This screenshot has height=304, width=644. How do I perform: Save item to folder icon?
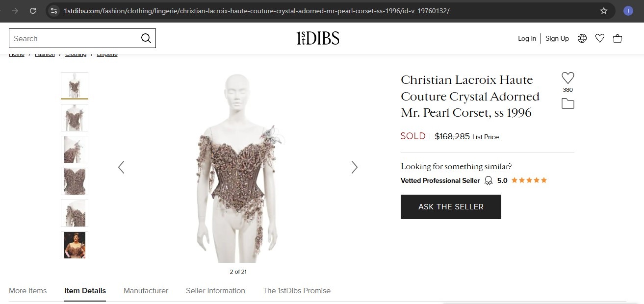(x=567, y=103)
